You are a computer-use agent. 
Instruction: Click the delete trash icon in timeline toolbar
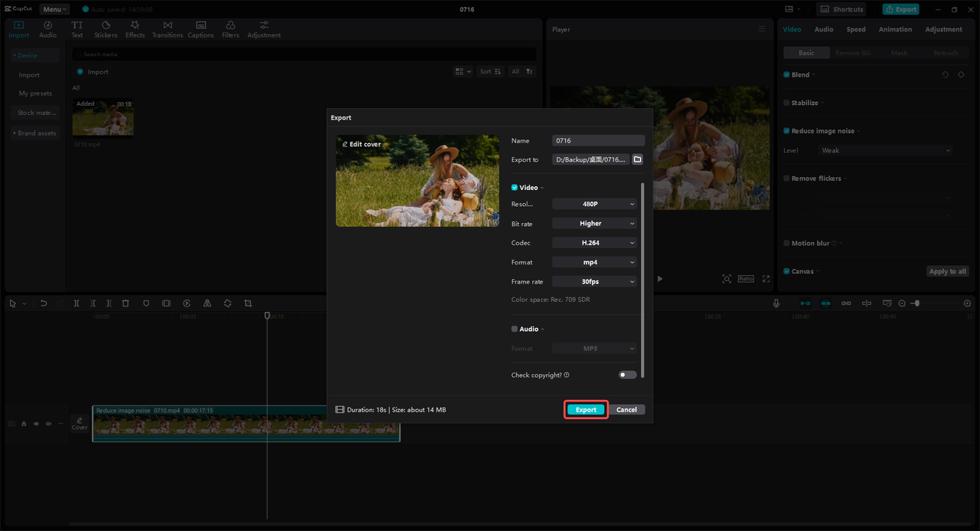(126, 303)
